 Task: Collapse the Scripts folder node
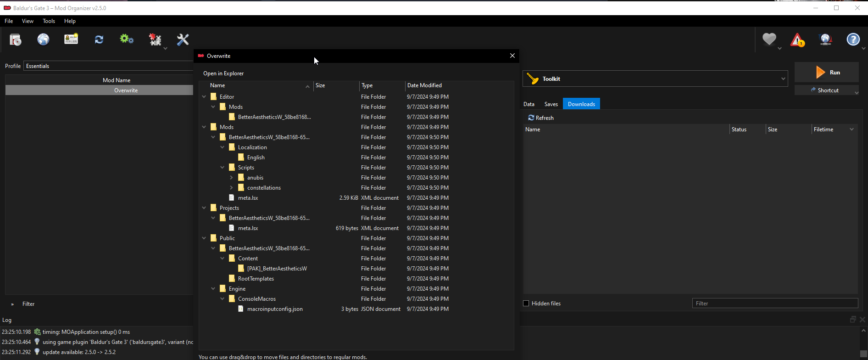coord(223,168)
